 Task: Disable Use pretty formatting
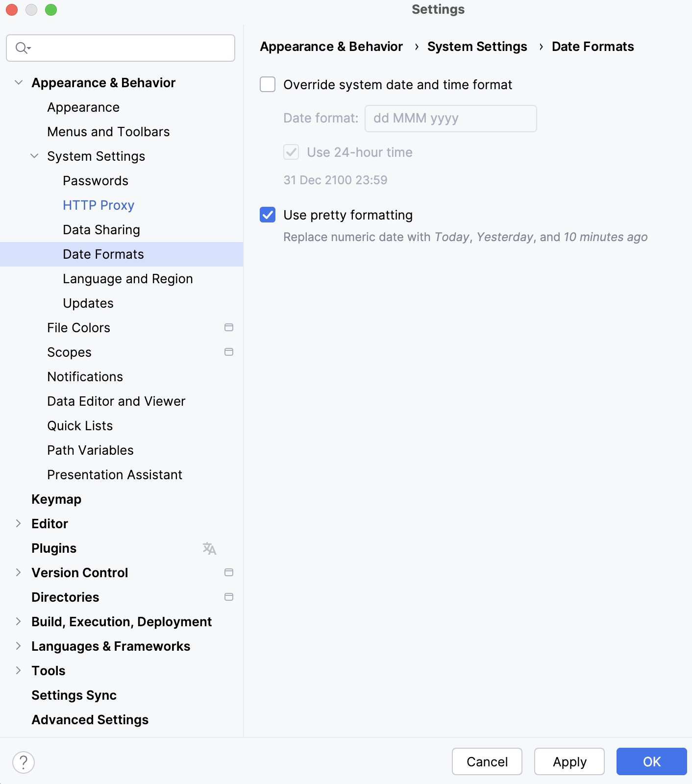click(267, 215)
